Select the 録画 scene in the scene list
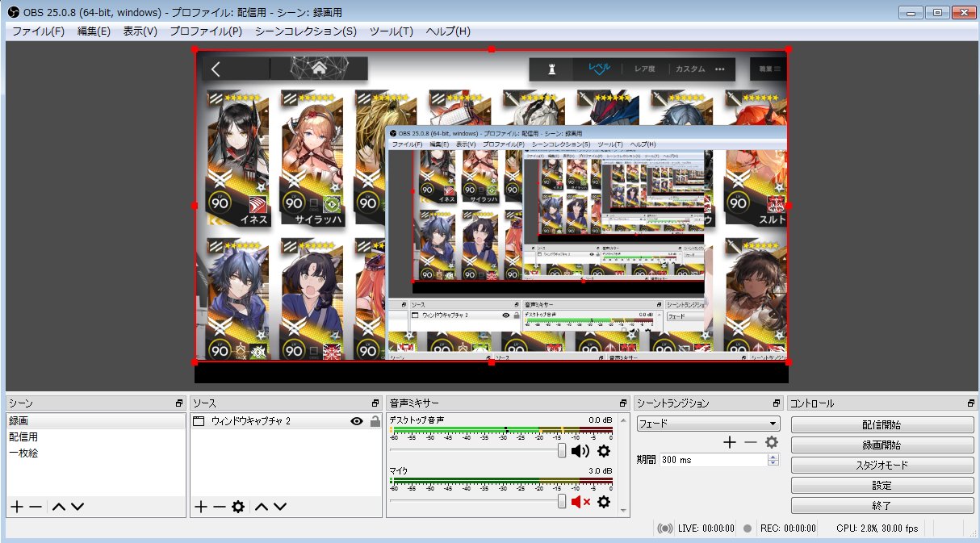The width and height of the screenshot is (980, 543). pyautogui.click(x=96, y=421)
